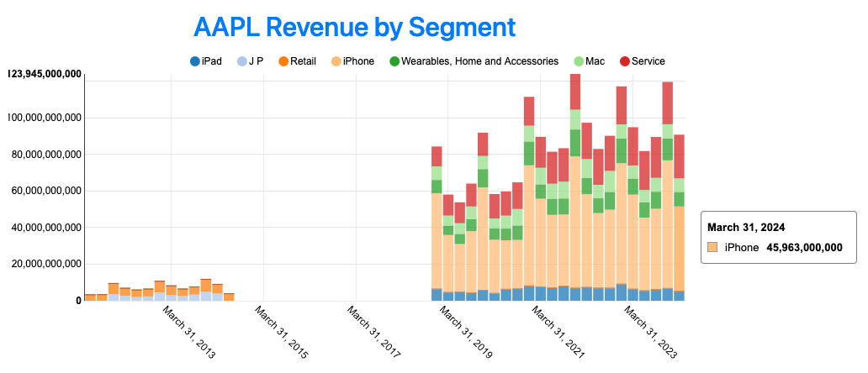The height and width of the screenshot is (373, 868).
Task: Click highlighted iPhone segment of last bar
Action: tap(680, 249)
